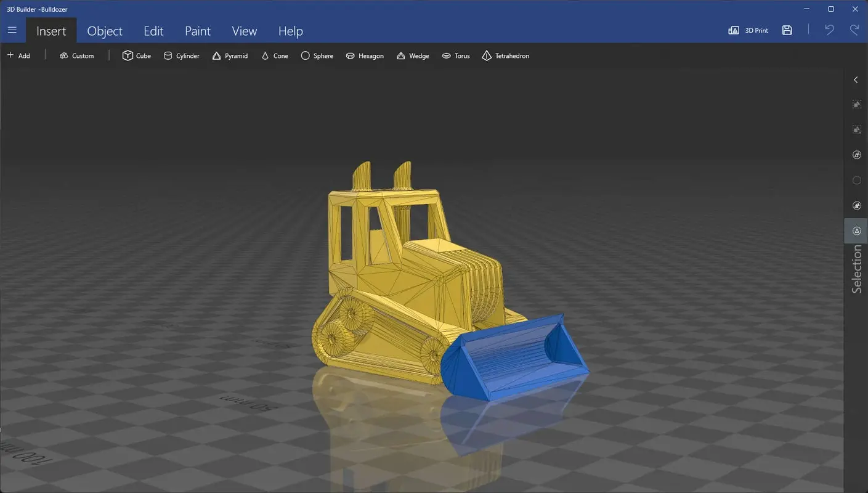Viewport: 868px width, 493px height.
Task: Insert a Tetrahedron primitive
Action: pos(505,55)
